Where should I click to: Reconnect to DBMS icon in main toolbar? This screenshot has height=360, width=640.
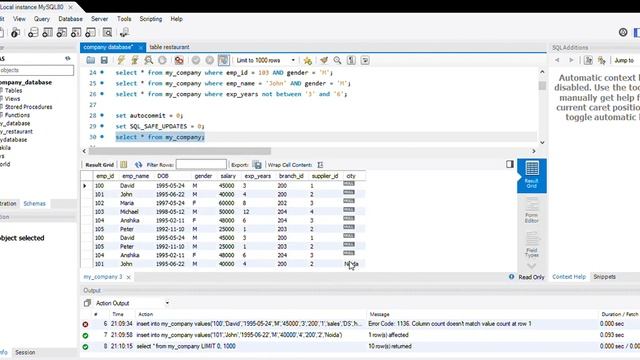coord(124,33)
